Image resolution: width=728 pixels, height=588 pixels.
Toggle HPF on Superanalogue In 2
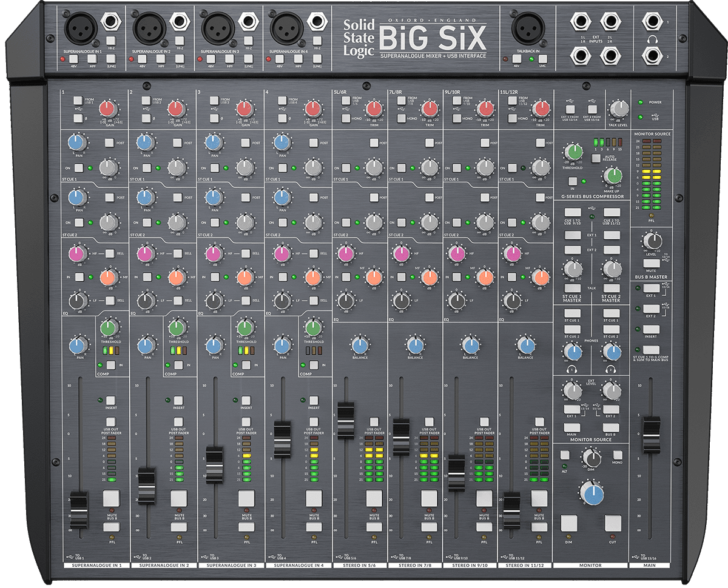161,59
